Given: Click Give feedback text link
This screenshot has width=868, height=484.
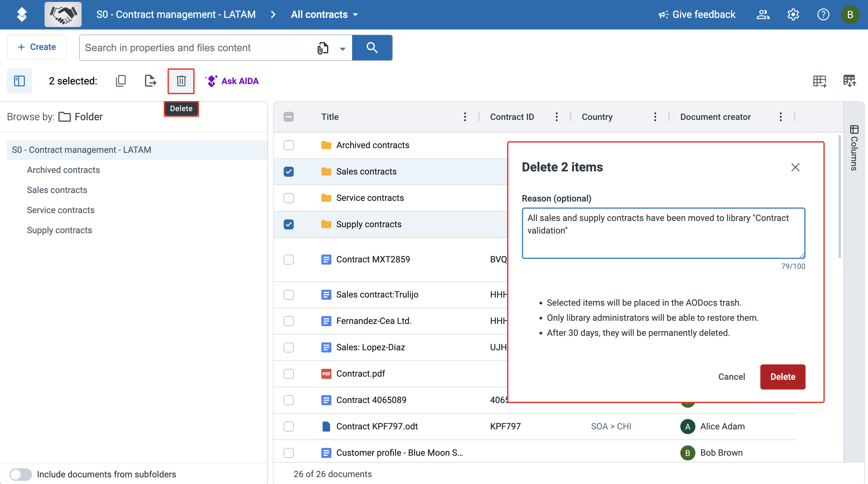Looking at the screenshot, I should pos(704,14).
